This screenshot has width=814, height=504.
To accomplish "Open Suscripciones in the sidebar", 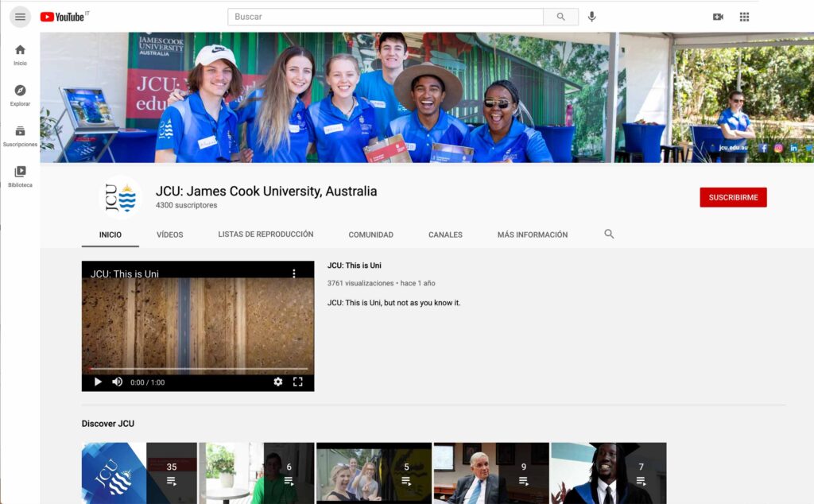I will pos(20,136).
